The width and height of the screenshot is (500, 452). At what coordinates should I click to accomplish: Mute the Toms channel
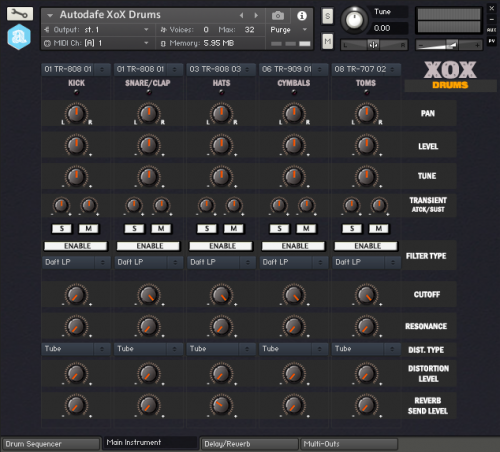pyautogui.click(x=379, y=229)
